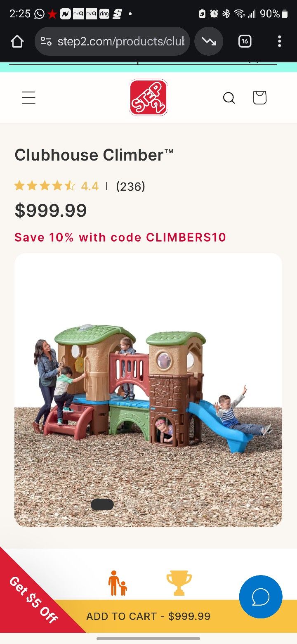Tap the 4.4 star rating
Screen dimensions: 297x644
click(57, 186)
